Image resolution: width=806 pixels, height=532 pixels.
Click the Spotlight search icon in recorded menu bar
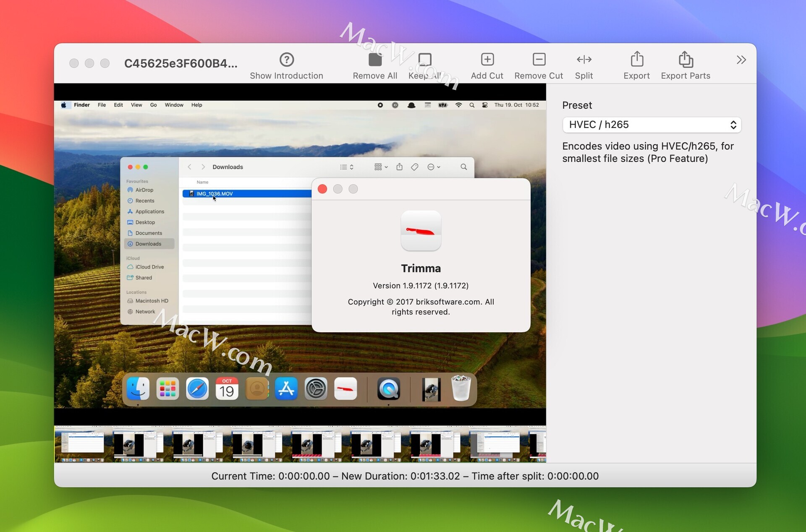[472, 105]
